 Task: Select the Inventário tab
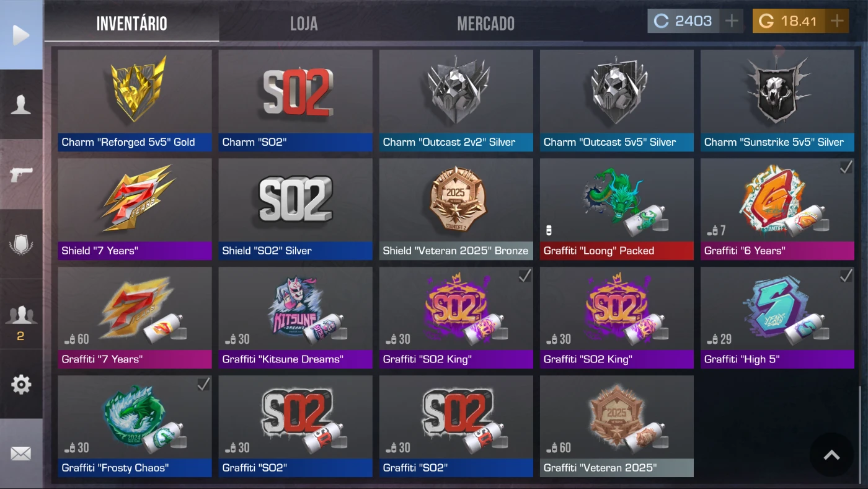coord(131,24)
